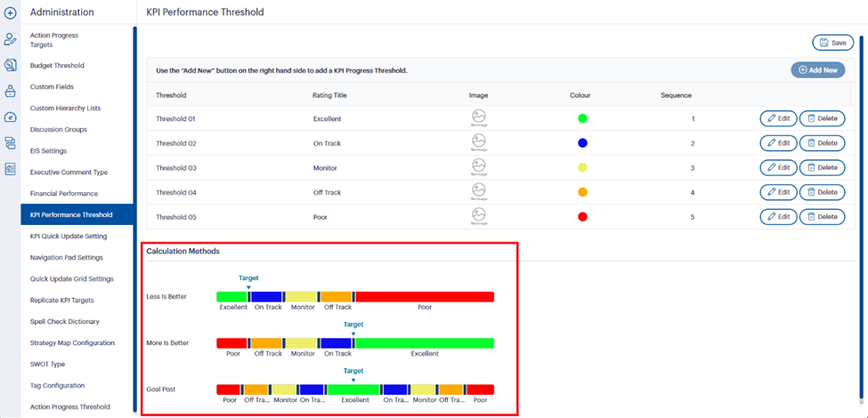Image resolution: width=868 pixels, height=418 pixels.
Task: Delete Threshold 05 Poor
Action: [822, 217]
